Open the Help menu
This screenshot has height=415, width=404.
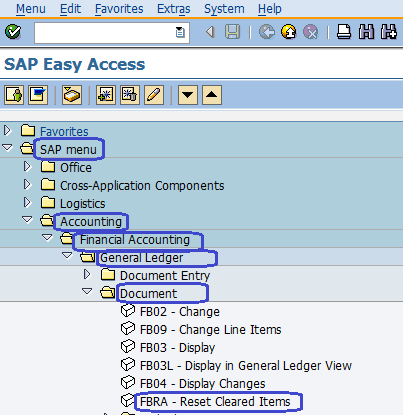[270, 9]
